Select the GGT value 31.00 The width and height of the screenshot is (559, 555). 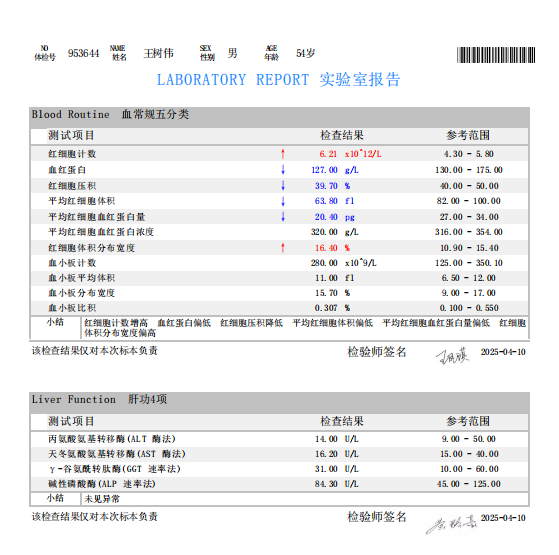point(326,469)
